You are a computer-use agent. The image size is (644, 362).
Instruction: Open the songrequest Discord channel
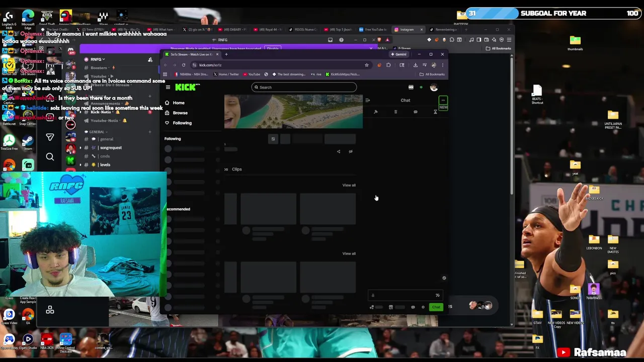(x=111, y=148)
